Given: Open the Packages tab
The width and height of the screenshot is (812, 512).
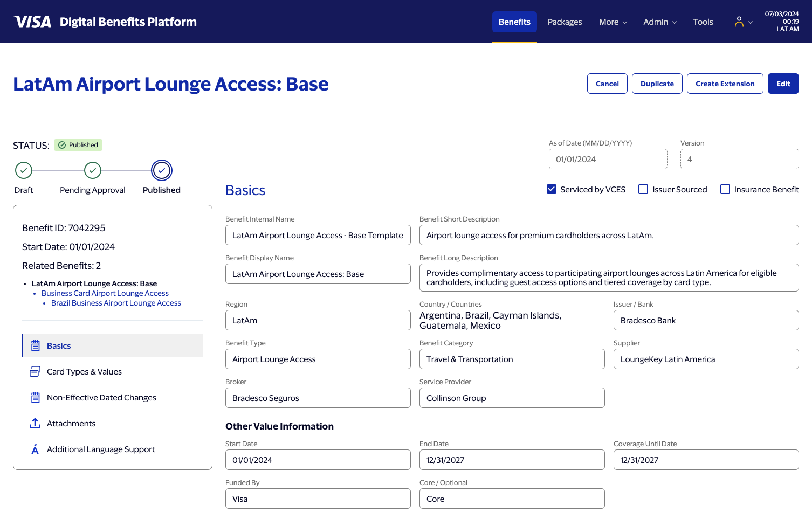Looking at the screenshot, I should click(565, 22).
